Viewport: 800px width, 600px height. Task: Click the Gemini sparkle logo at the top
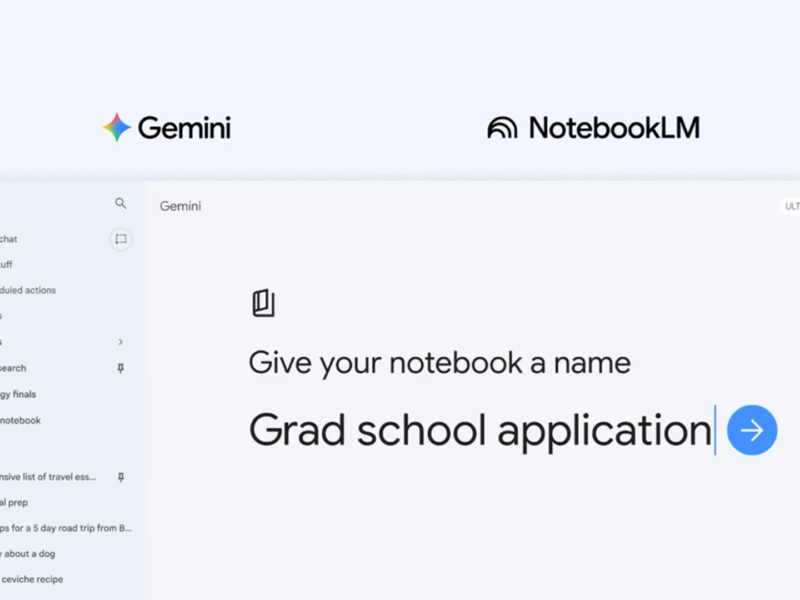[117, 128]
